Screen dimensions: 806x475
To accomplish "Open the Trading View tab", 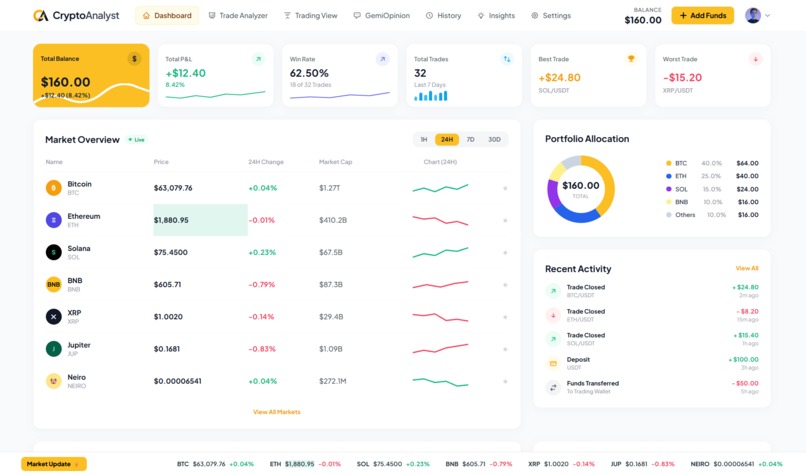I will point(311,15).
